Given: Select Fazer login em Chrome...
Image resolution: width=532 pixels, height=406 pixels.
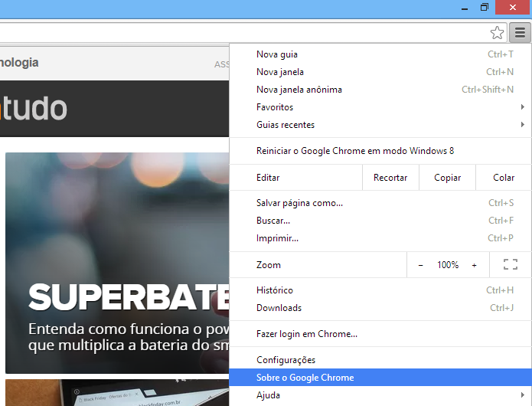Looking at the screenshot, I should click(x=380, y=334).
